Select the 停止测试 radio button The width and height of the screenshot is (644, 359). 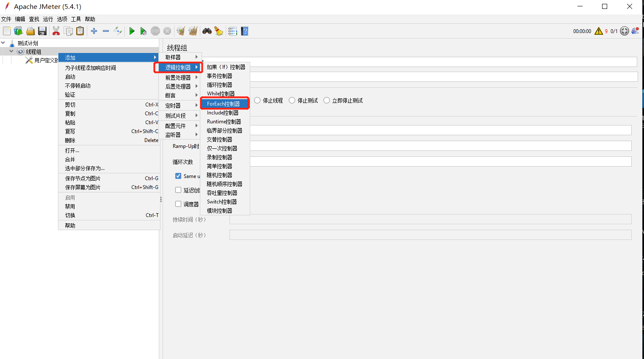click(292, 100)
